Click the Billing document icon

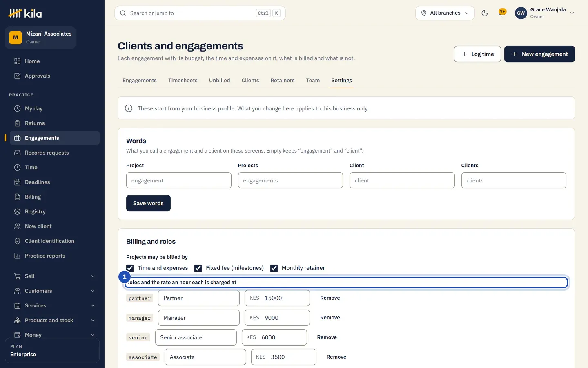point(17,197)
